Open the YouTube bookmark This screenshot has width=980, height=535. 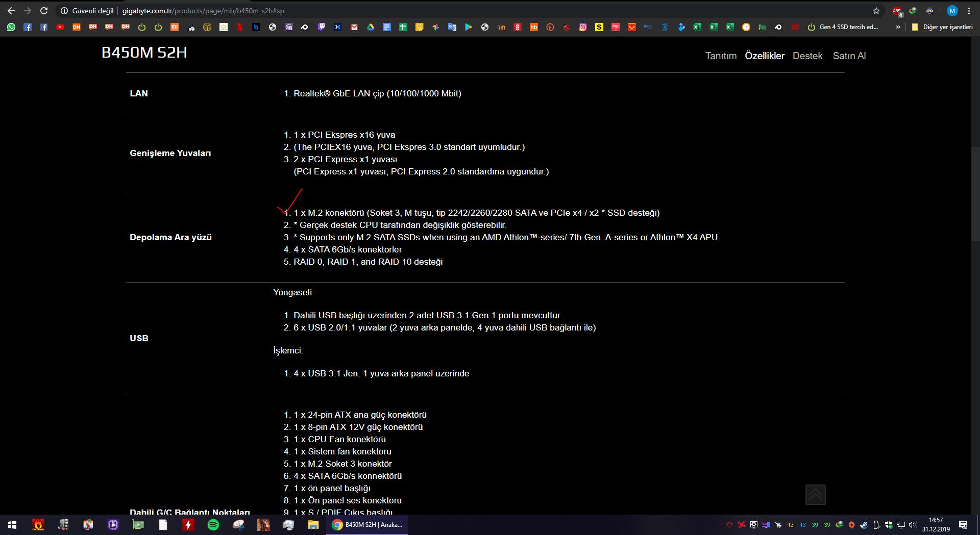(60, 27)
